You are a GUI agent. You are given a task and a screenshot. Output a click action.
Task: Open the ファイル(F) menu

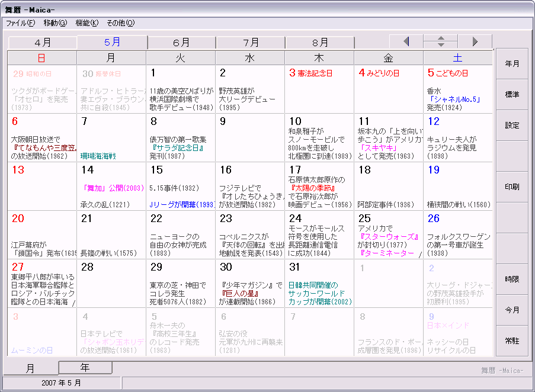coord(21,23)
